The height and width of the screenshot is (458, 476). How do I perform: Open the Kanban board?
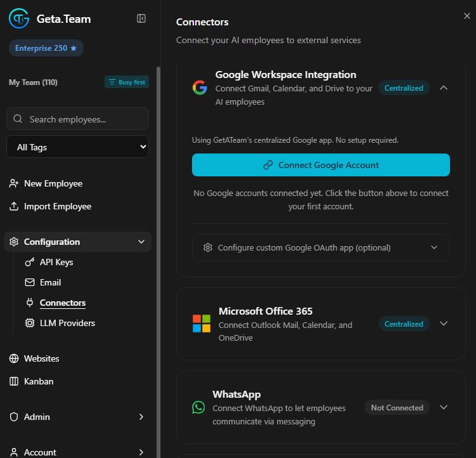click(x=39, y=381)
